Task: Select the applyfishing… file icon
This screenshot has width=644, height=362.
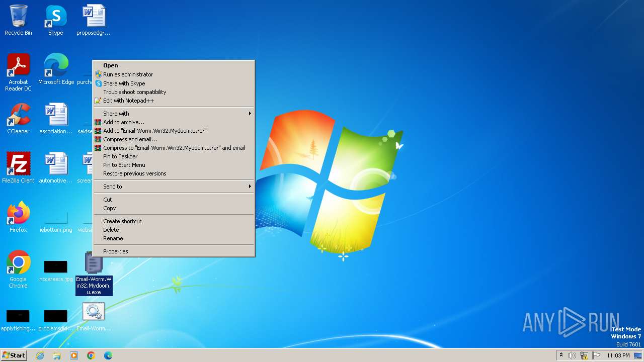Action: 18,321
